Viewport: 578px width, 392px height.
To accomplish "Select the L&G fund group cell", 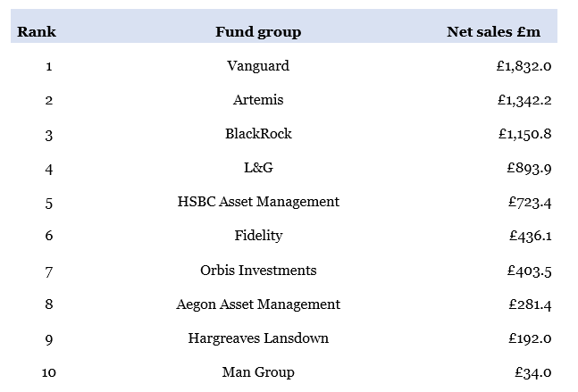I will tap(258, 168).
